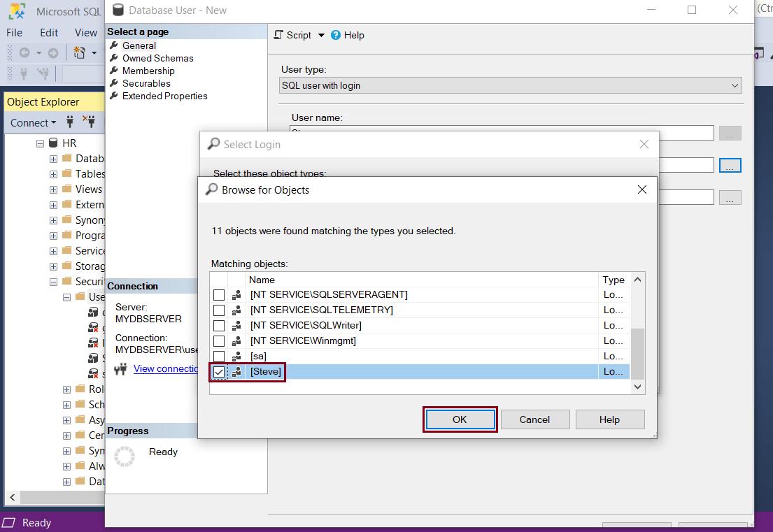Image resolution: width=773 pixels, height=532 pixels.
Task: Open the File menu
Action: pos(13,32)
